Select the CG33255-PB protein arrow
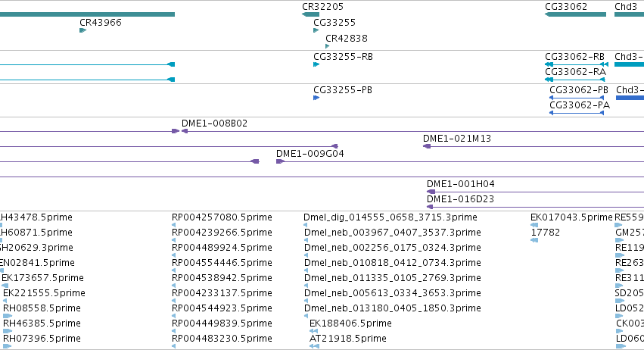The width and height of the screenshot is (644, 350). (316, 98)
